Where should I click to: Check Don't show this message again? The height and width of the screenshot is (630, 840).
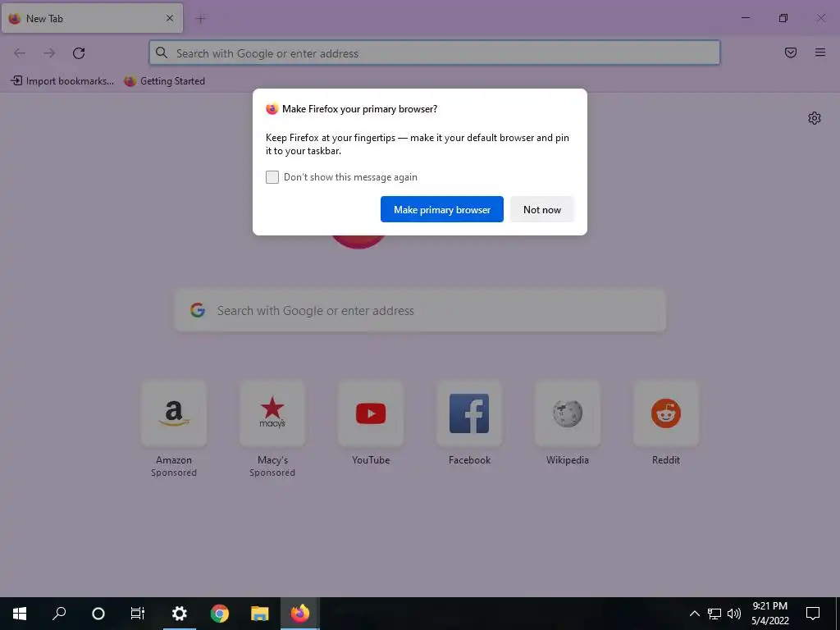tap(272, 177)
